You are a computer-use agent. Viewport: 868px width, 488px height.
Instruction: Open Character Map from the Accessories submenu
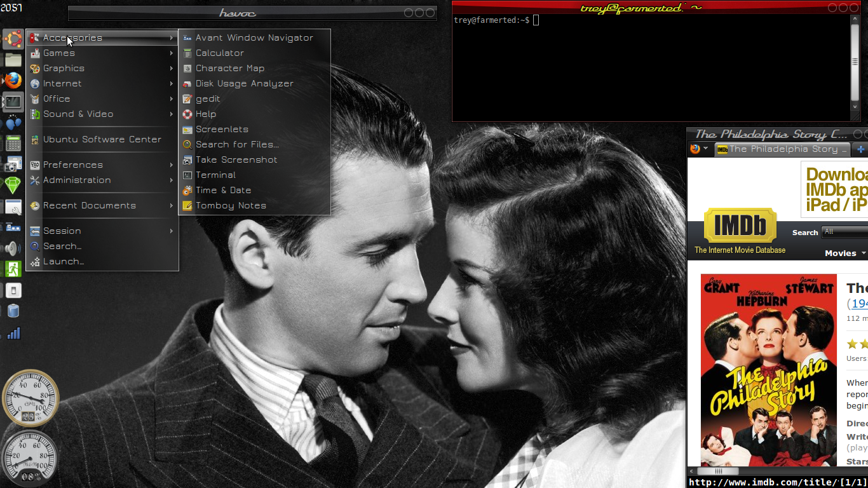pyautogui.click(x=254, y=69)
